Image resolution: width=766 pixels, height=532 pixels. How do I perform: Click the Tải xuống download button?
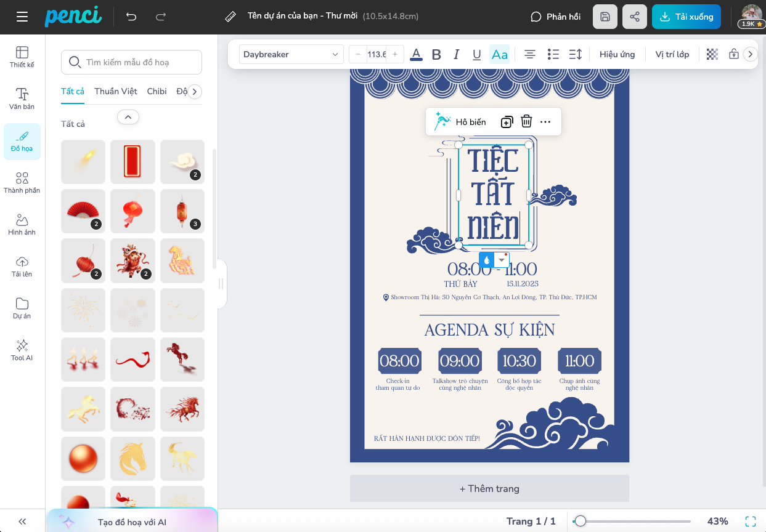click(686, 17)
